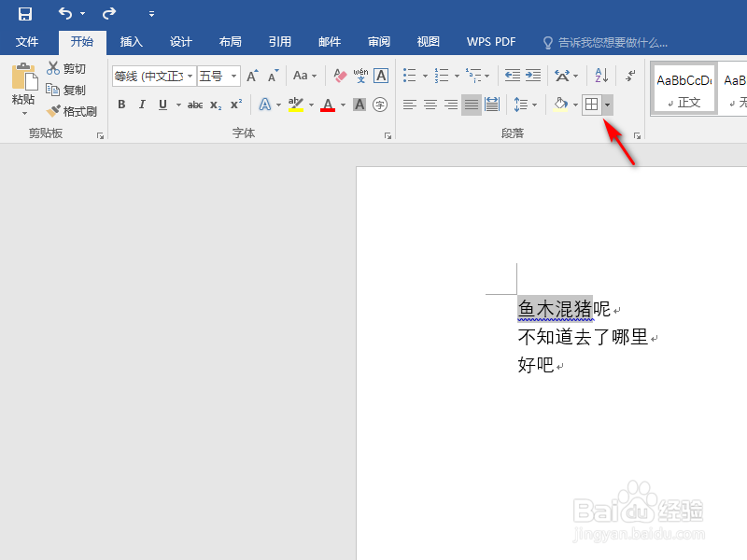The height and width of the screenshot is (560, 747).
Task: Select the Format Painter (格式刷) tool
Action: click(72, 111)
